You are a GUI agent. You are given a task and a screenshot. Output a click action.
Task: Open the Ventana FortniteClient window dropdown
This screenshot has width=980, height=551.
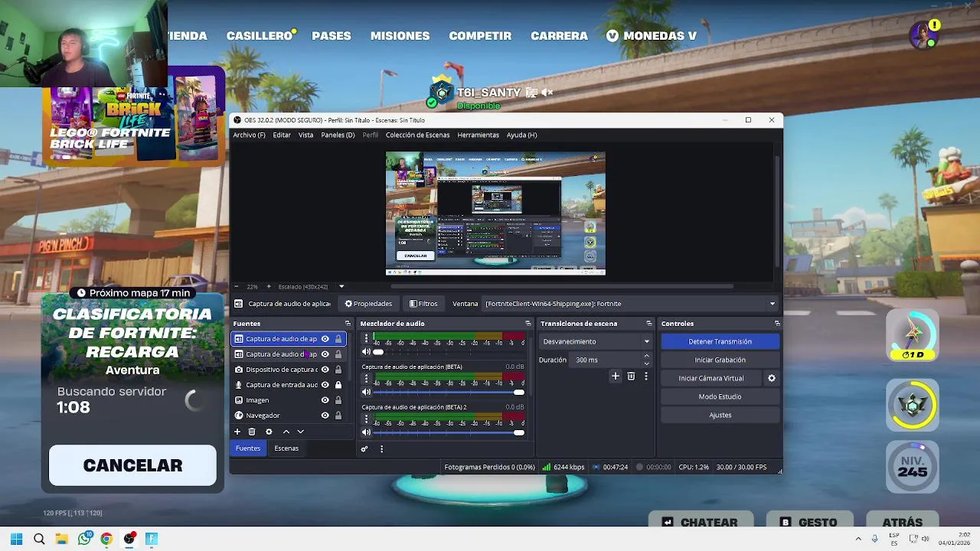(x=631, y=304)
